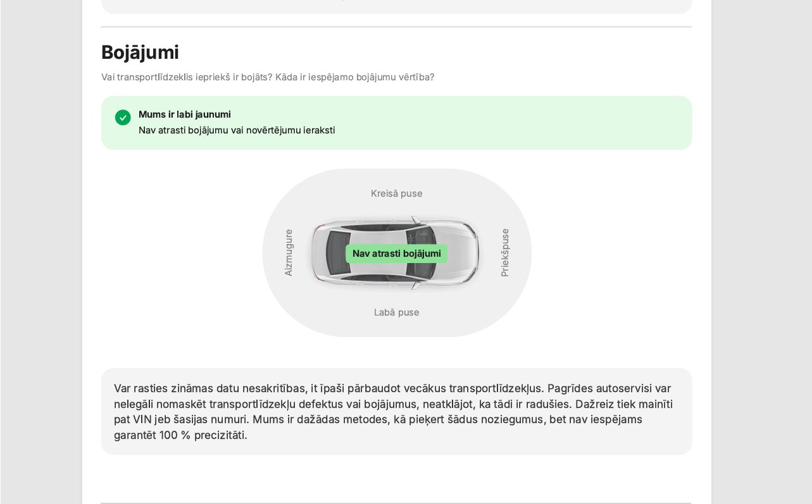
Task: Click "Nav atrasti bojājumu vai novērtējumu ieraksti" text
Action: [x=237, y=130]
